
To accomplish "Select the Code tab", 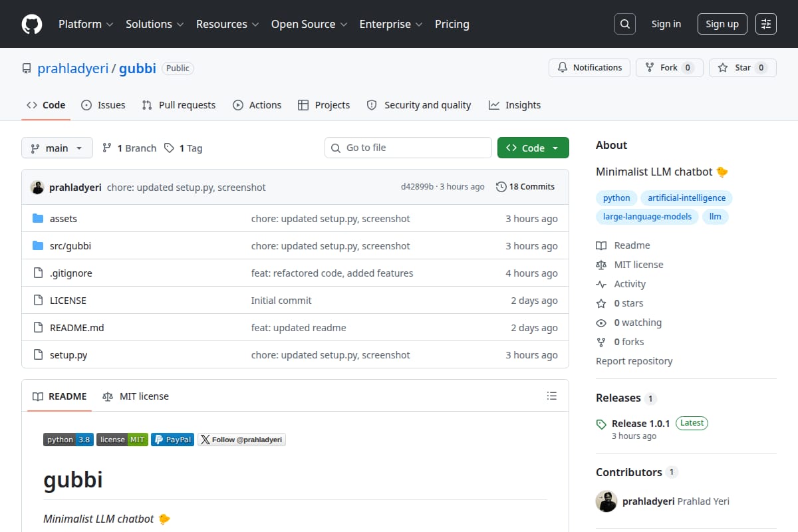I will click(x=46, y=105).
